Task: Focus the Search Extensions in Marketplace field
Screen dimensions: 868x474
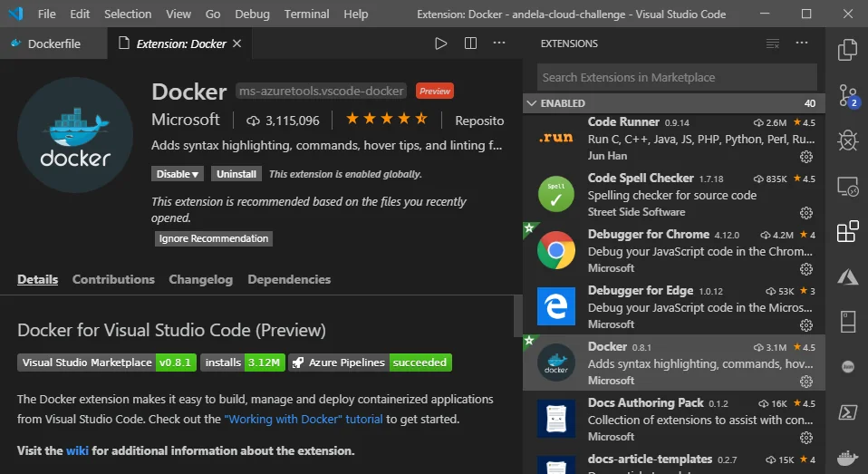Action: [x=677, y=78]
